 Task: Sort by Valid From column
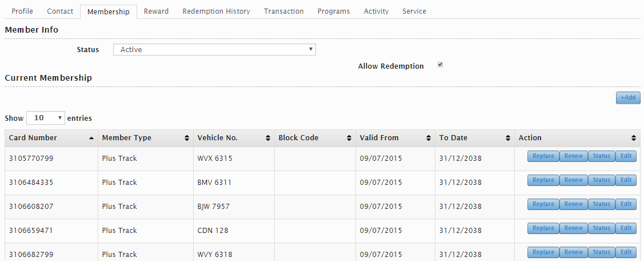click(x=395, y=138)
